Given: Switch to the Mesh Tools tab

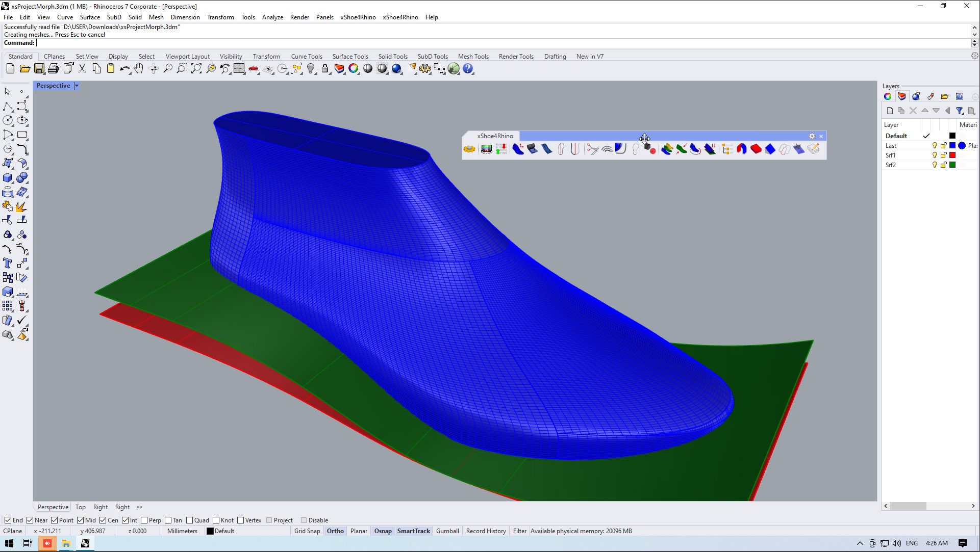Looking at the screenshot, I should pos(473,57).
